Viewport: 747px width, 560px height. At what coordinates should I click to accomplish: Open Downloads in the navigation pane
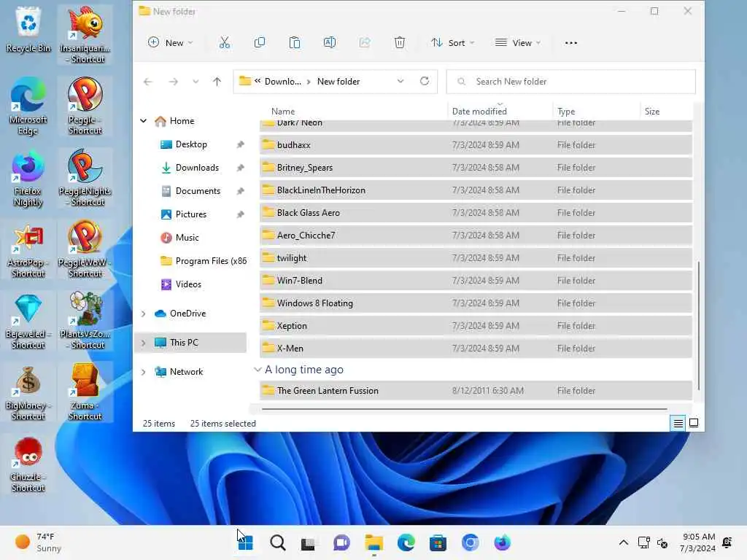pos(197,168)
